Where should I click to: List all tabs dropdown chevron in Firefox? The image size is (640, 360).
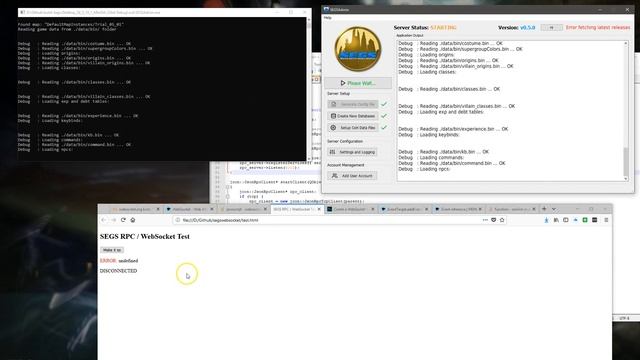pos(553,209)
